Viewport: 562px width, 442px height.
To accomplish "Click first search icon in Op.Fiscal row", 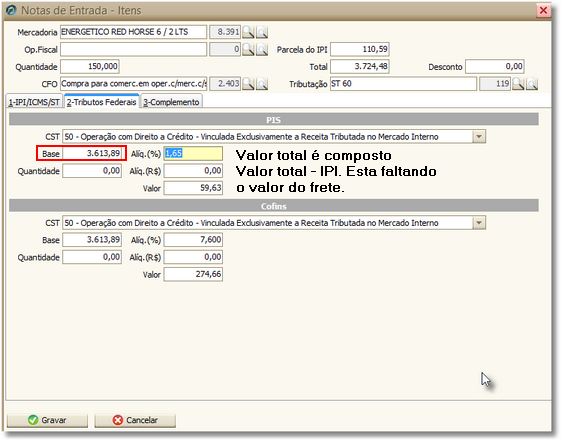I will (248, 49).
